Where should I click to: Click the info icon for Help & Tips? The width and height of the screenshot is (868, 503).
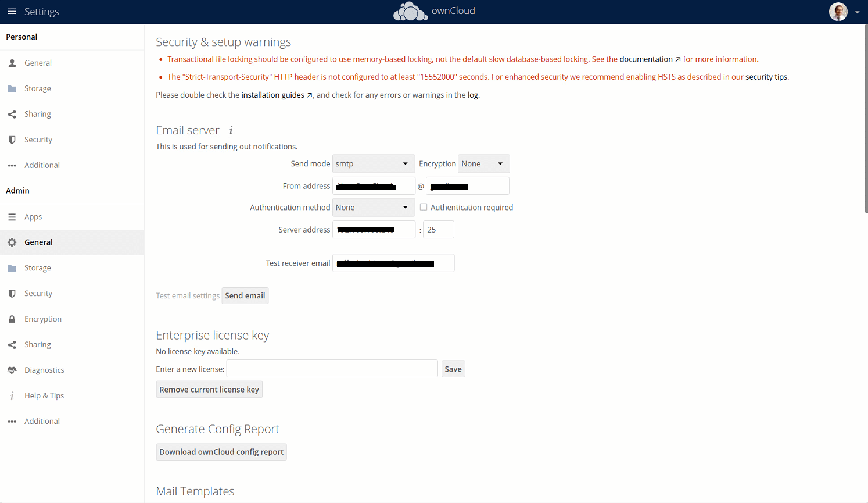pos(12,396)
